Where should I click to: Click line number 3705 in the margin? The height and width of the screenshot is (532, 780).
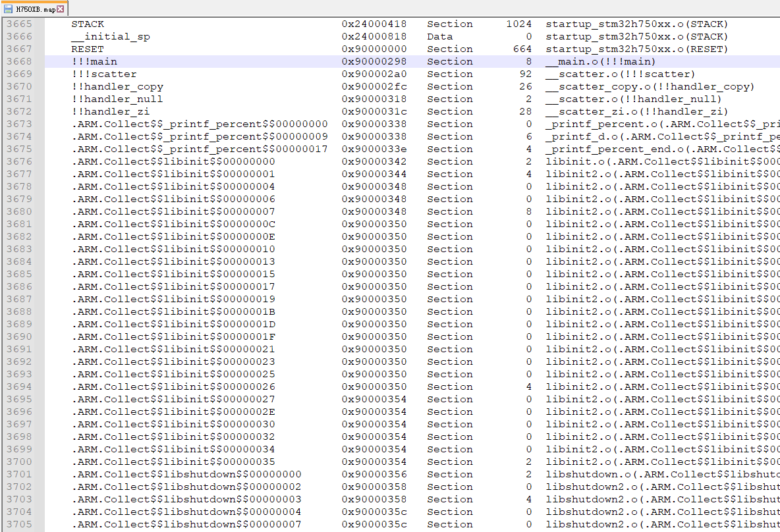pos(19,524)
